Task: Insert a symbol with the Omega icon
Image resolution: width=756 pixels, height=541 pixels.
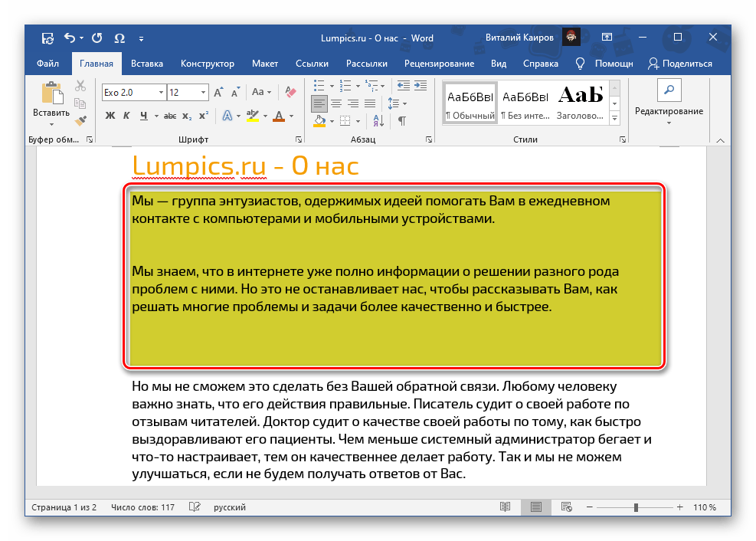Action: pos(119,38)
